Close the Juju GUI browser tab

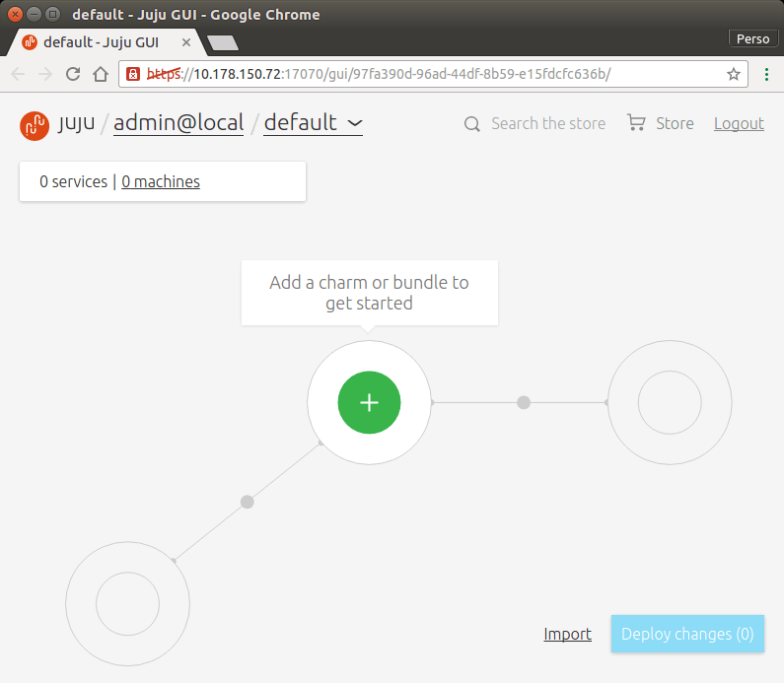point(186,42)
